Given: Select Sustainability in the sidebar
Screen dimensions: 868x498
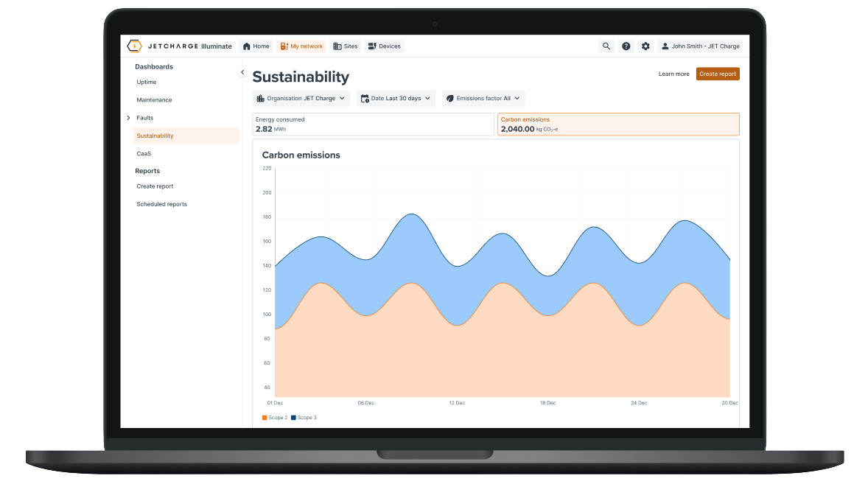Looking at the screenshot, I should [186, 136].
